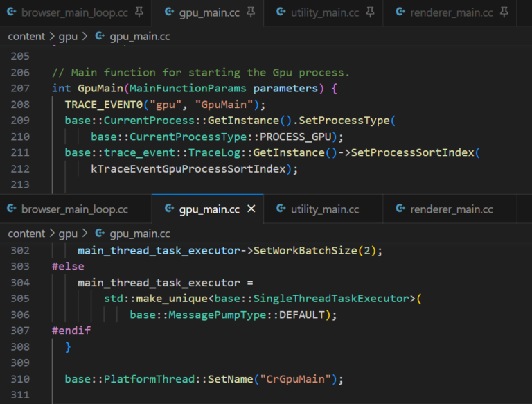Click file icon in top breadcrumb bar
The width and height of the screenshot is (532, 404).
[x=100, y=36]
